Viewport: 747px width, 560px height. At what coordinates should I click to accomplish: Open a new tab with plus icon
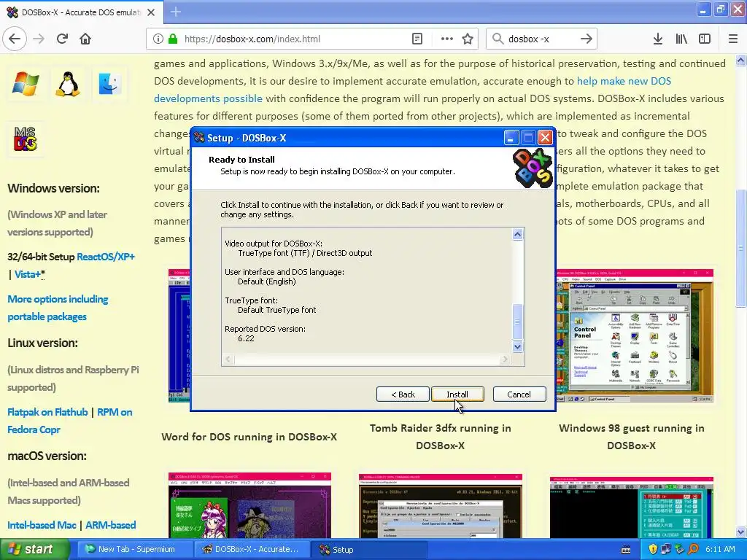click(176, 12)
